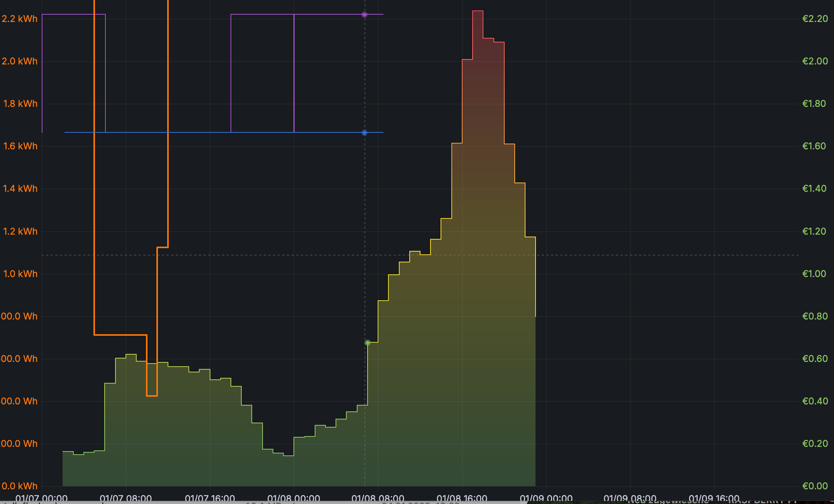Screen dimensions: 834x504
Task: Click the 2.2 kWh left axis label
Action: point(20,19)
